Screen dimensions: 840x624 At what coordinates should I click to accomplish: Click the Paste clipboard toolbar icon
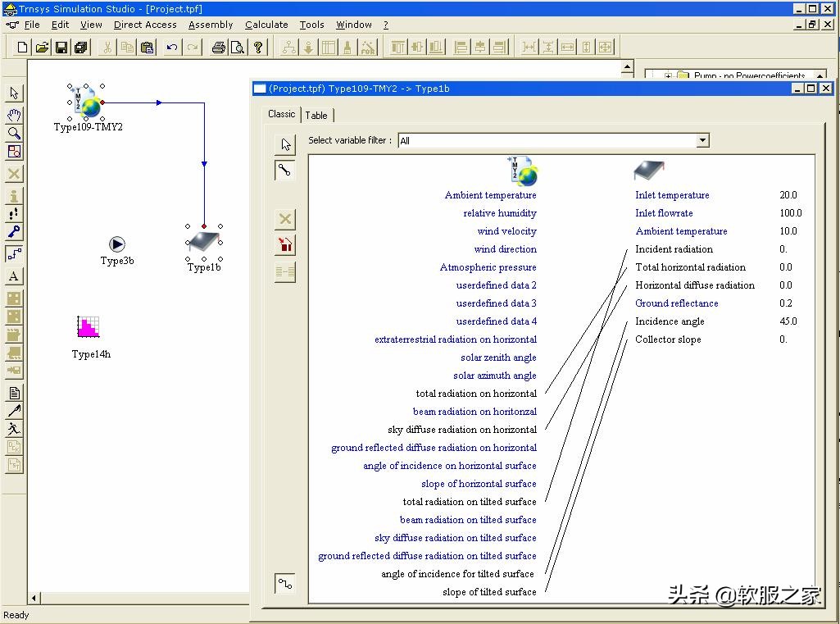coord(147,48)
